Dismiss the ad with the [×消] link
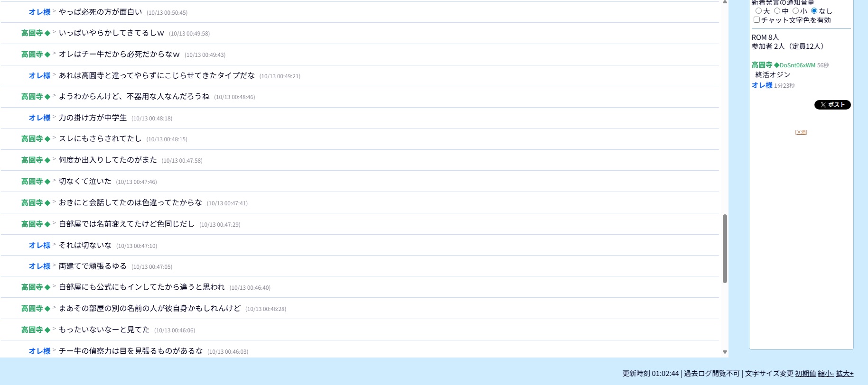The image size is (868, 385). pos(801,132)
